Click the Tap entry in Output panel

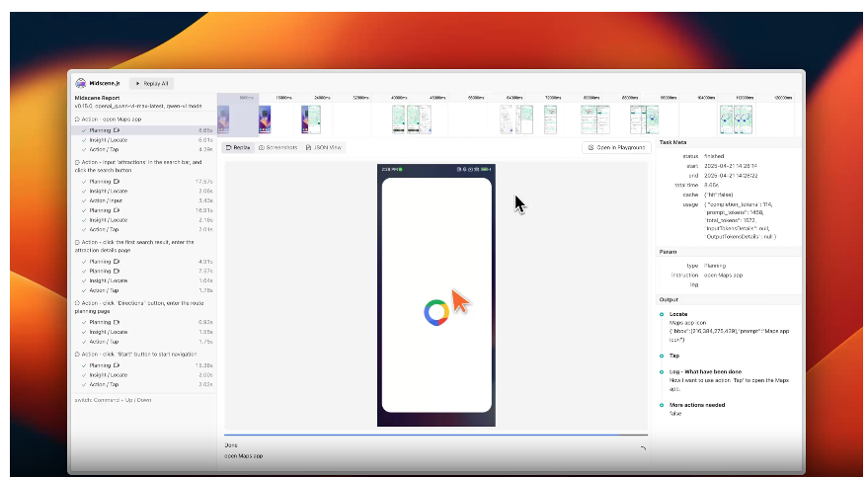(x=674, y=356)
